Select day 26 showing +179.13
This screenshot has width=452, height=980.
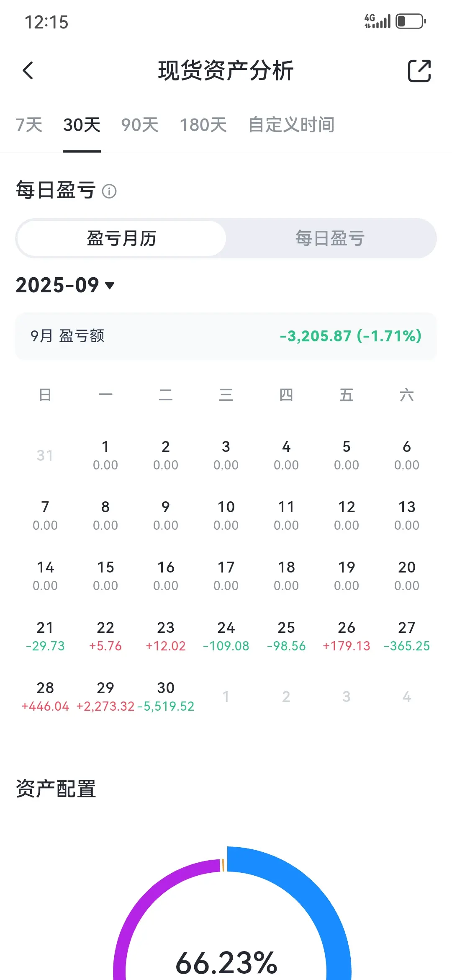pyautogui.click(x=347, y=636)
